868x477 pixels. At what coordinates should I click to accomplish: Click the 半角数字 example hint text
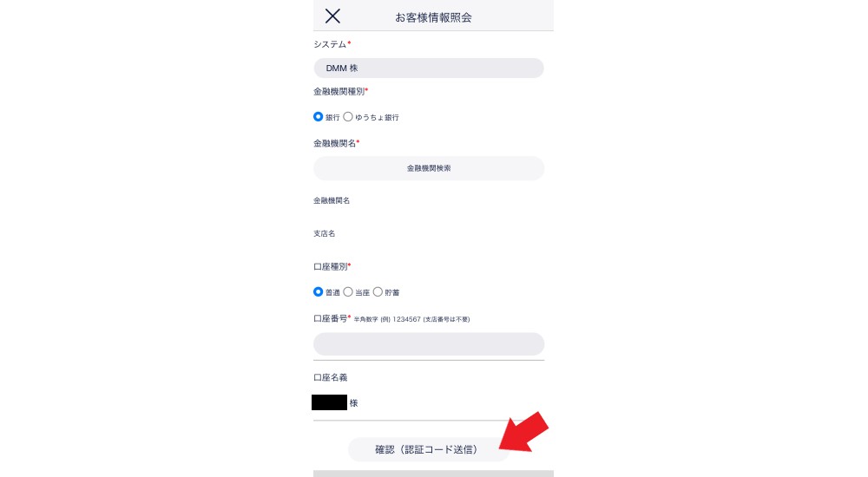coord(411,319)
